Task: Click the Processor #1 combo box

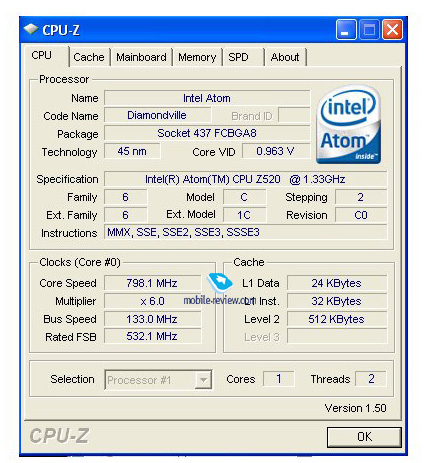Action: click(x=158, y=379)
